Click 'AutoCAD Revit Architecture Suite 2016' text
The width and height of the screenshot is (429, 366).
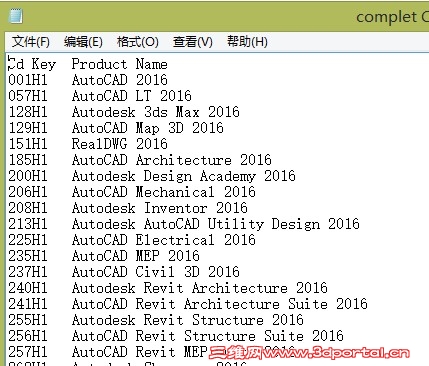220,304
